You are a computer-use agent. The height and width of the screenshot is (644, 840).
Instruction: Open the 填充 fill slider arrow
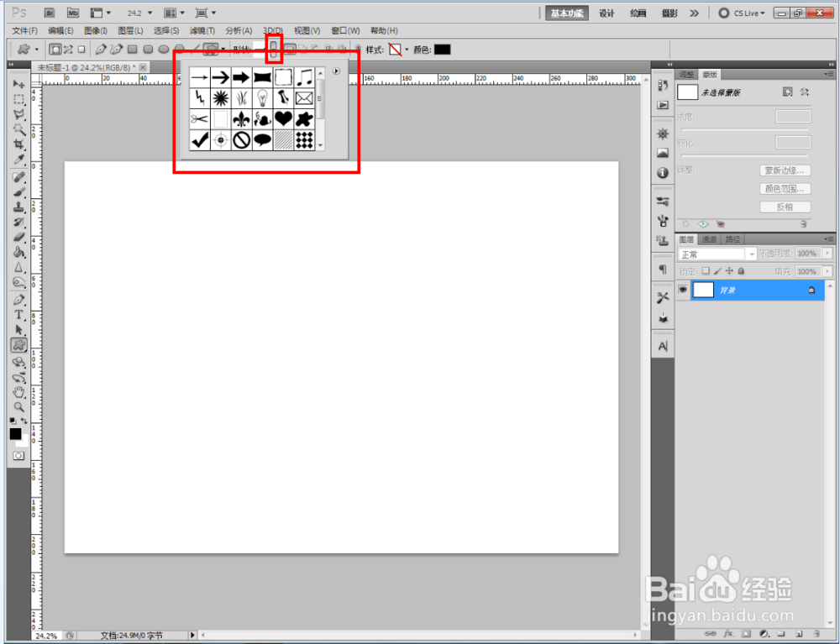point(827,271)
